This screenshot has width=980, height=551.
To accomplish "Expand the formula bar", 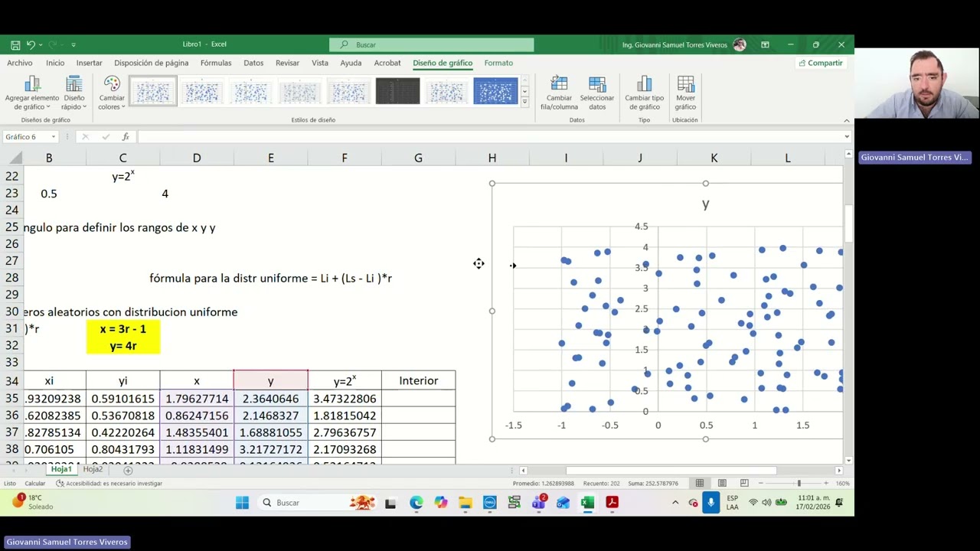I will click(847, 137).
